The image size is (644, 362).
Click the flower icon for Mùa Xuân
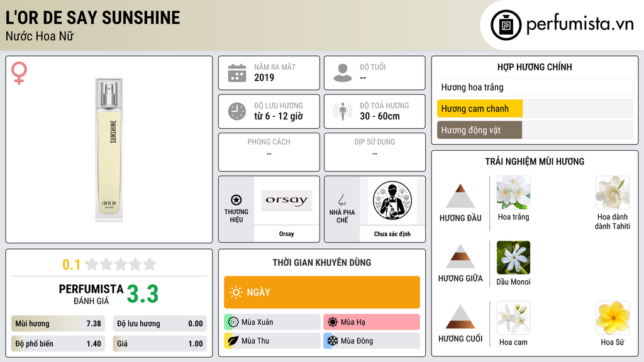click(x=233, y=322)
